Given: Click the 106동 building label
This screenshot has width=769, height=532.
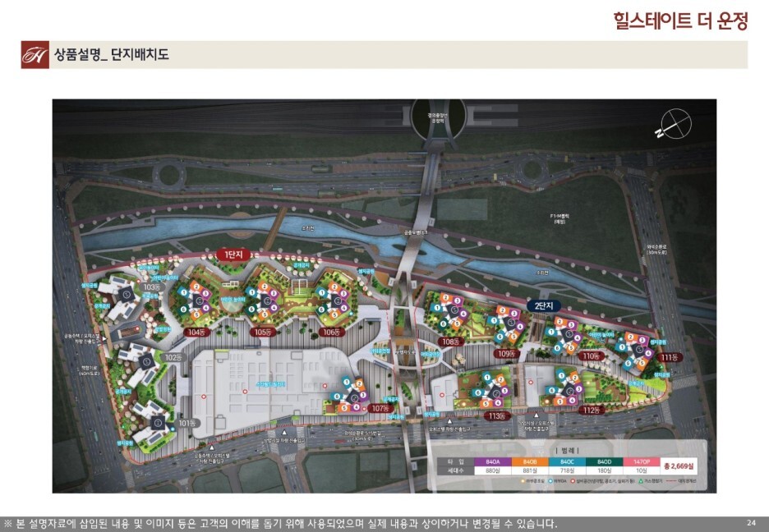Looking at the screenshot, I should (332, 332).
